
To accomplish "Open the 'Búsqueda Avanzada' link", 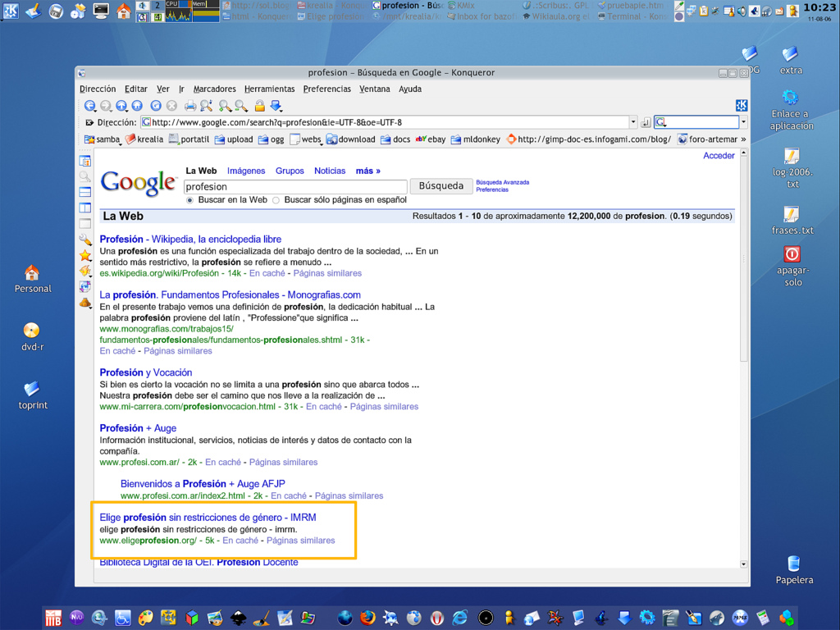I will 503,182.
